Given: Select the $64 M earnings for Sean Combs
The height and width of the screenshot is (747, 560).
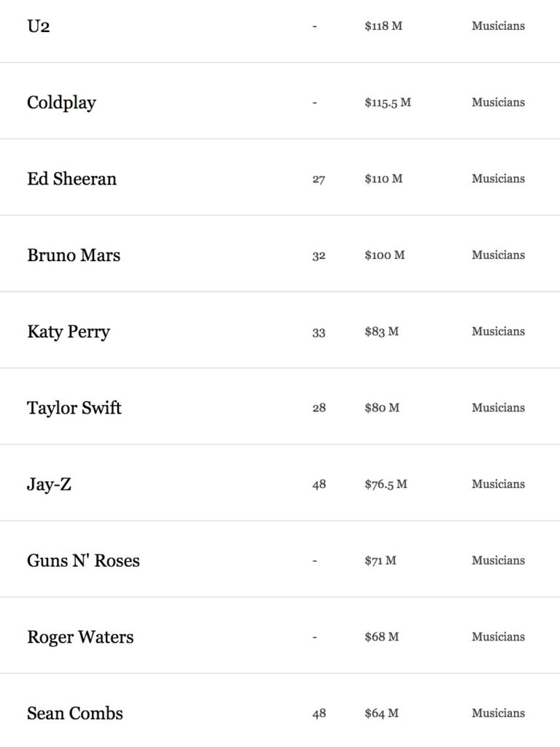Looking at the screenshot, I should tap(381, 713).
